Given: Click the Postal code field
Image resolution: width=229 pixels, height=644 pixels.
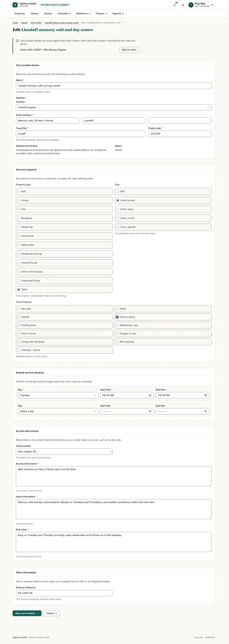Looking at the screenshot, I should point(180,134).
